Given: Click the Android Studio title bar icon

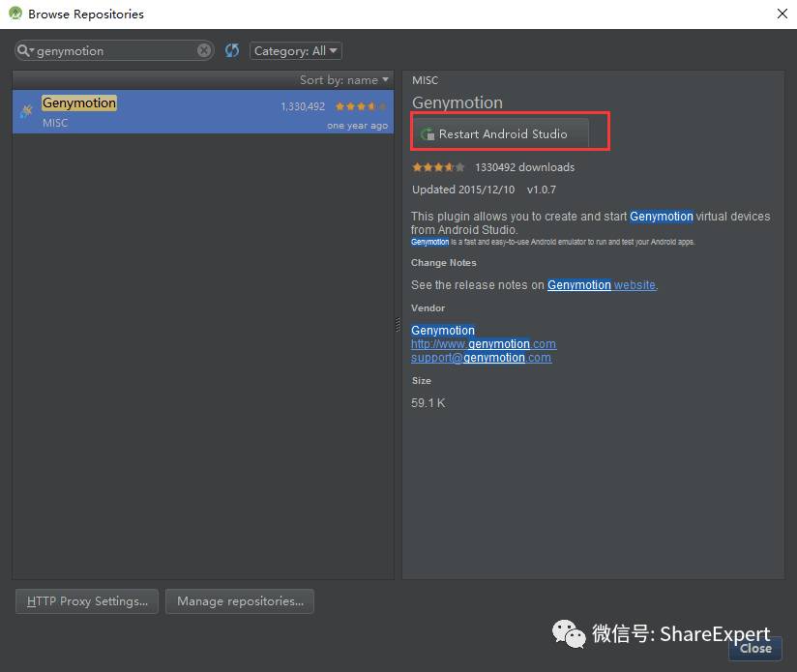Looking at the screenshot, I should pos(15,14).
